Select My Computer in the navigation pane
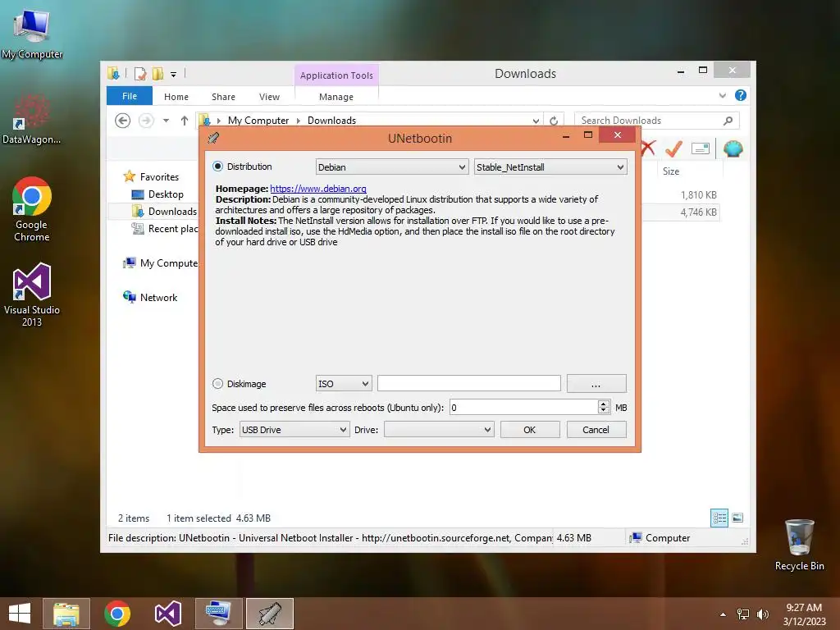Viewport: 840px width, 630px height. (168, 263)
